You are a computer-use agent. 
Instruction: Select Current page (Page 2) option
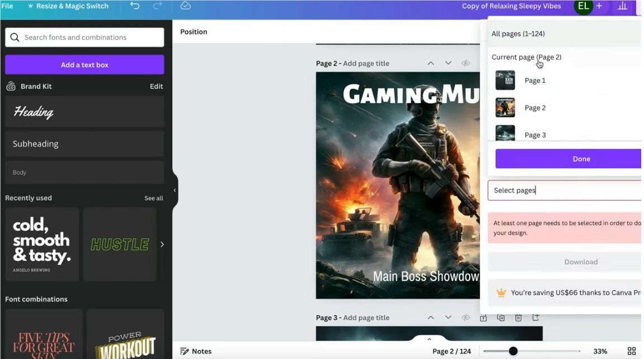pos(526,57)
